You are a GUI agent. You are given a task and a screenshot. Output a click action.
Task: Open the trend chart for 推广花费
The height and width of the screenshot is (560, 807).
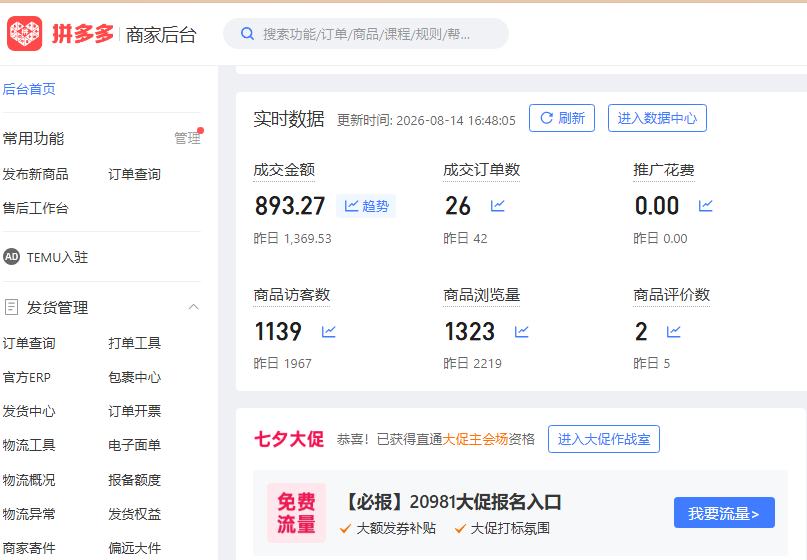tap(706, 206)
